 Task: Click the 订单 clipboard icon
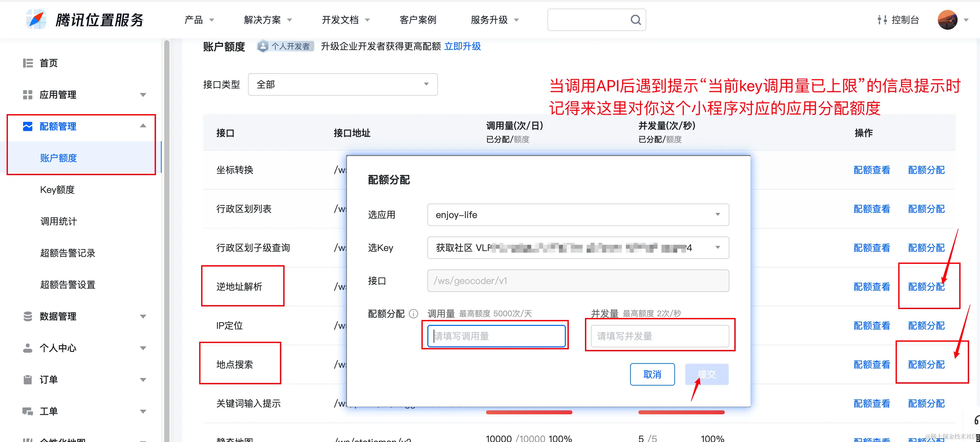click(27, 380)
